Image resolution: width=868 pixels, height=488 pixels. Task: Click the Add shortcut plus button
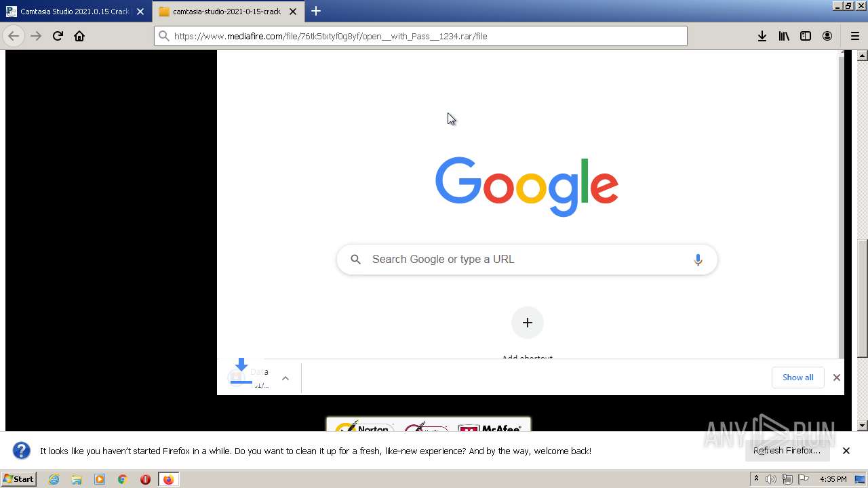[528, 323]
